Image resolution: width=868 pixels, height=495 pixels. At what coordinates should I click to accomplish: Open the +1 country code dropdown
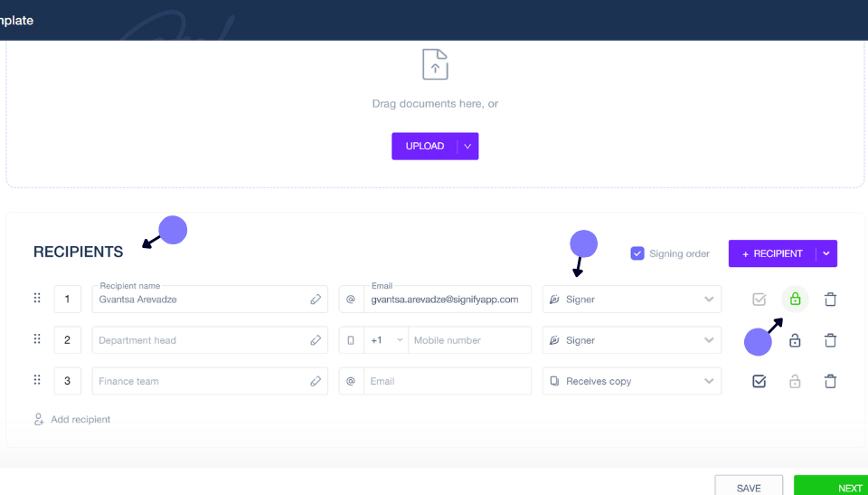pos(386,340)
